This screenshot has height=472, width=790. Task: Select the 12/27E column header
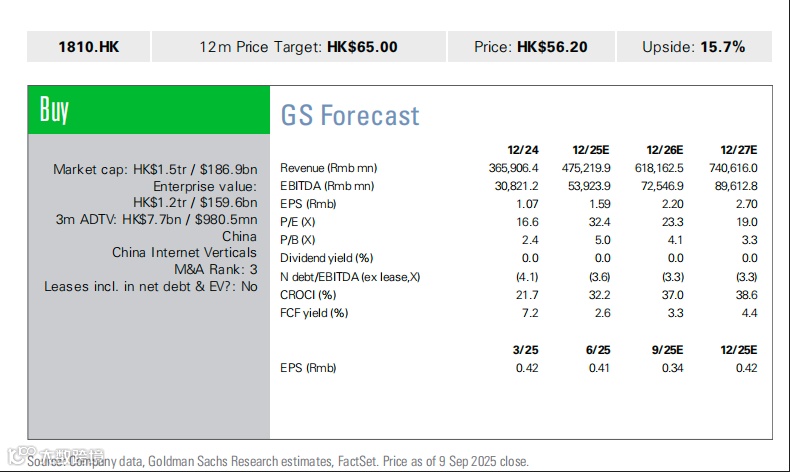pos(738,149)
